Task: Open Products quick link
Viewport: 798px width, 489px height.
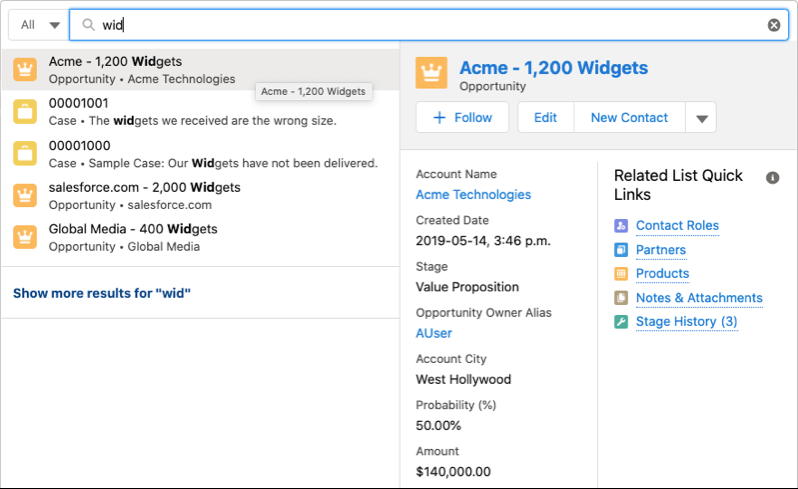Action: (x=662, y=274)
